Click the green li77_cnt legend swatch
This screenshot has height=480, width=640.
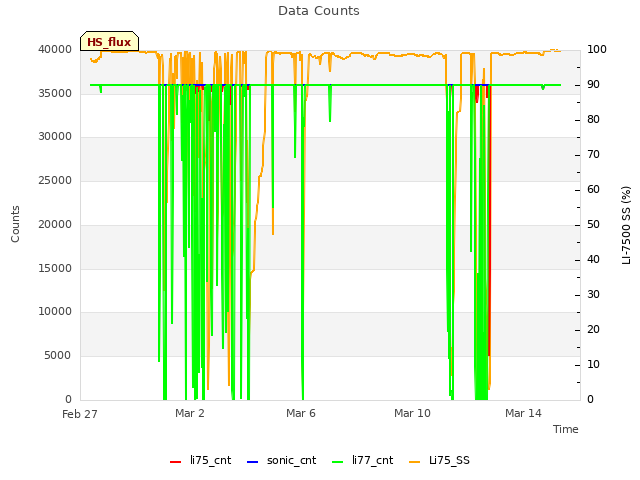click(338, 462)
